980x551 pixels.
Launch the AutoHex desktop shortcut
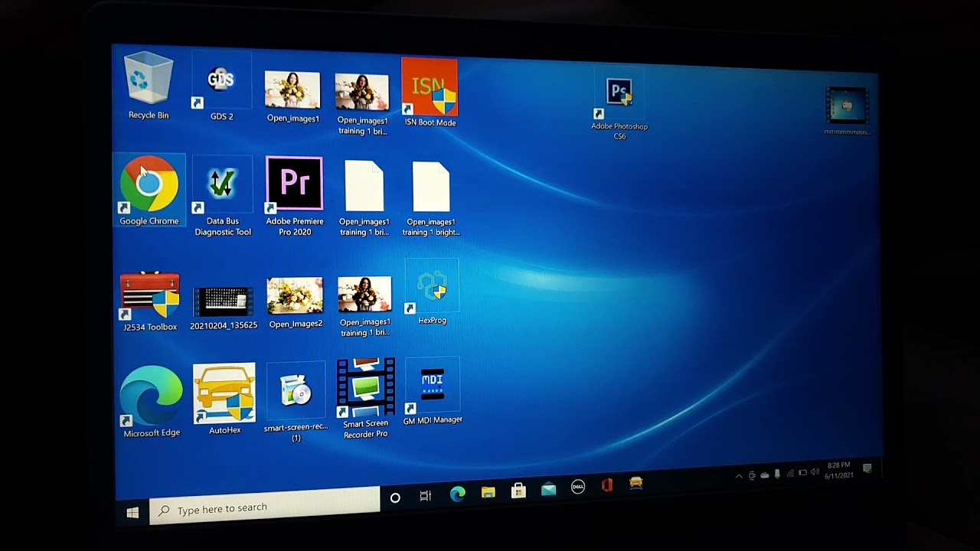[224, 399]
